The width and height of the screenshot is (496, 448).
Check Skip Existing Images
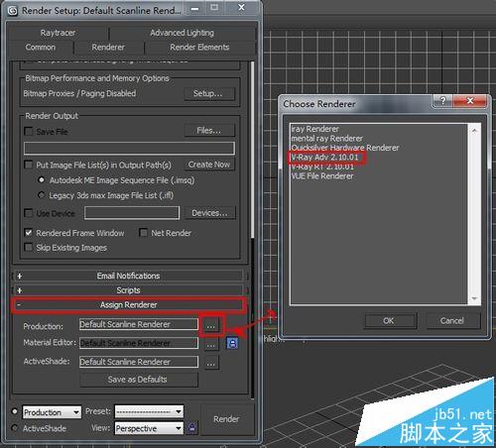(29, 247)
